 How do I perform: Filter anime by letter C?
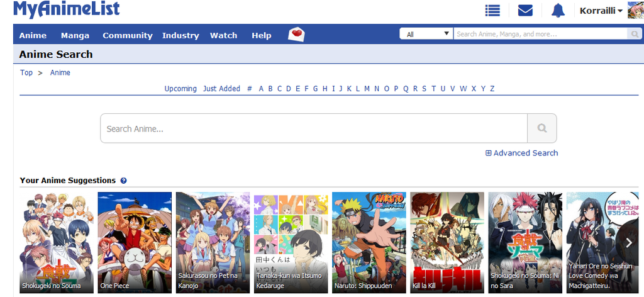click(279, 88)
